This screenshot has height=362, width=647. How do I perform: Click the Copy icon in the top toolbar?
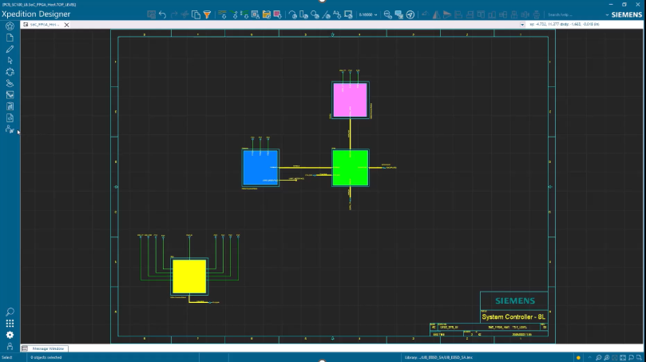(x=196, y=15)
